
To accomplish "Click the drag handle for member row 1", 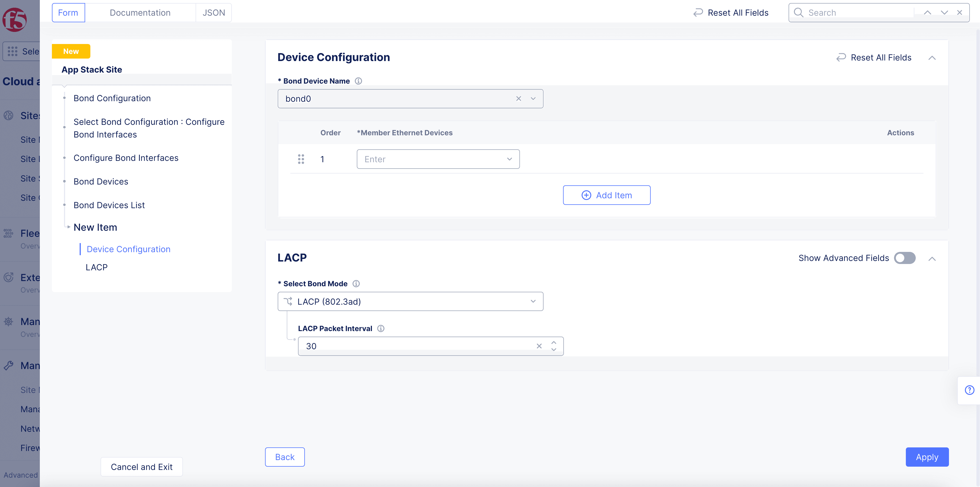I will tap(301, 159).
